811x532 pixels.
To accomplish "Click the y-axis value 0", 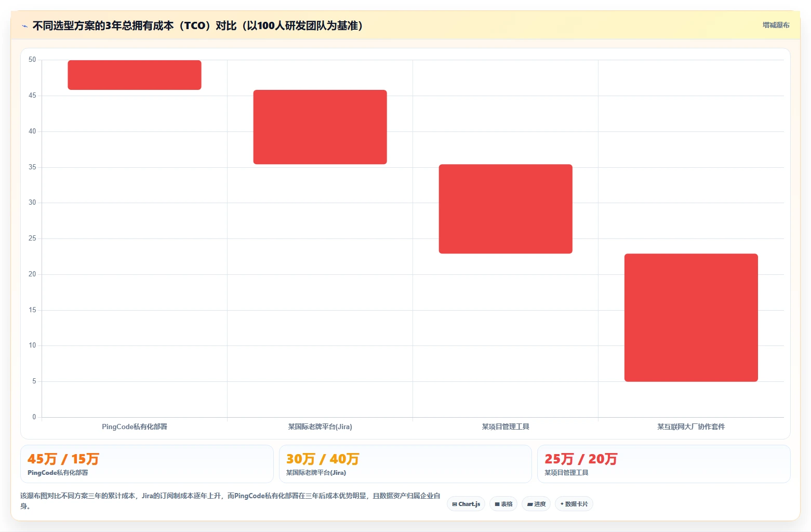I will (x=34, y=417).
